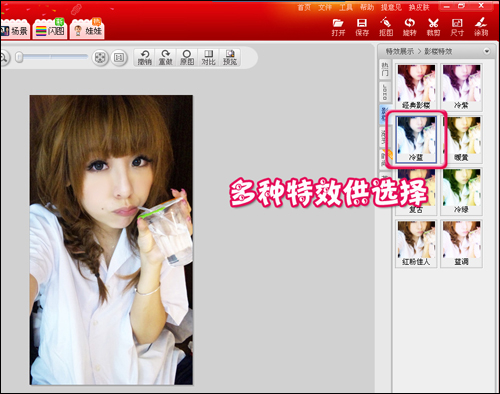Expand the 特效展示 panel dropdown arrow

coord(487,51)
